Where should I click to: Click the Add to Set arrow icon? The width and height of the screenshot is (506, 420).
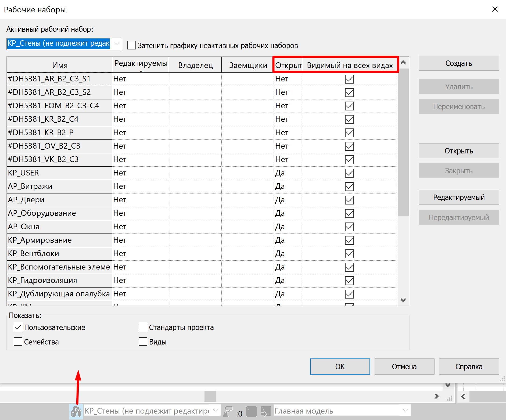click(265, 411)
